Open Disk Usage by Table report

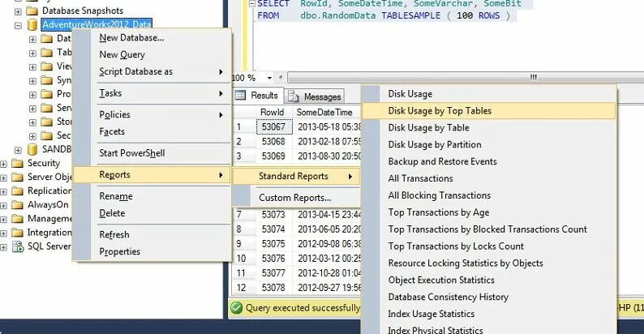coord(489,127)
